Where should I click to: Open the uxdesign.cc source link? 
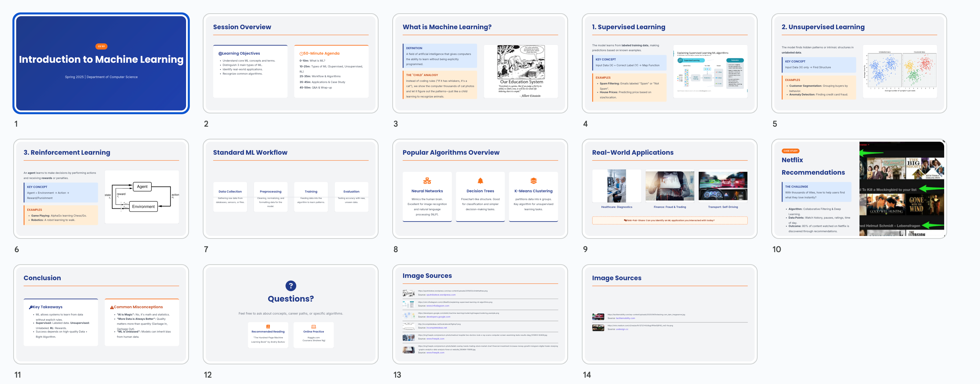(622, 329)
